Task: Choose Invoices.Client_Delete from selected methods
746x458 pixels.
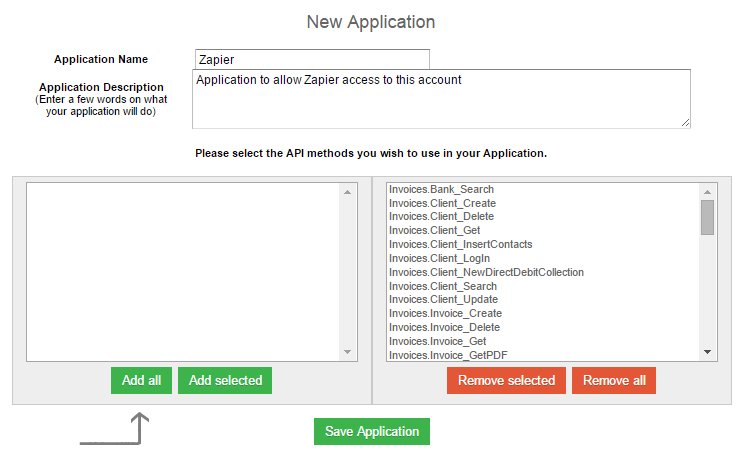Action: tap(441, 217)
